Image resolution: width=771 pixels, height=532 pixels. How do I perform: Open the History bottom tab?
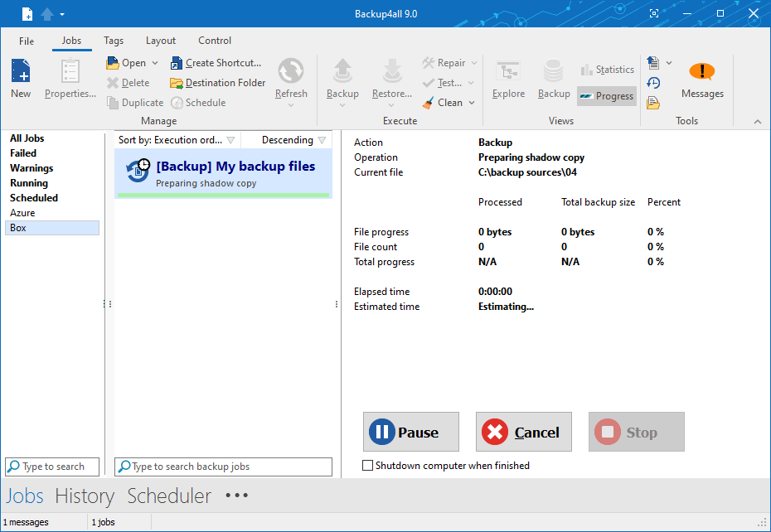point(85,496)
